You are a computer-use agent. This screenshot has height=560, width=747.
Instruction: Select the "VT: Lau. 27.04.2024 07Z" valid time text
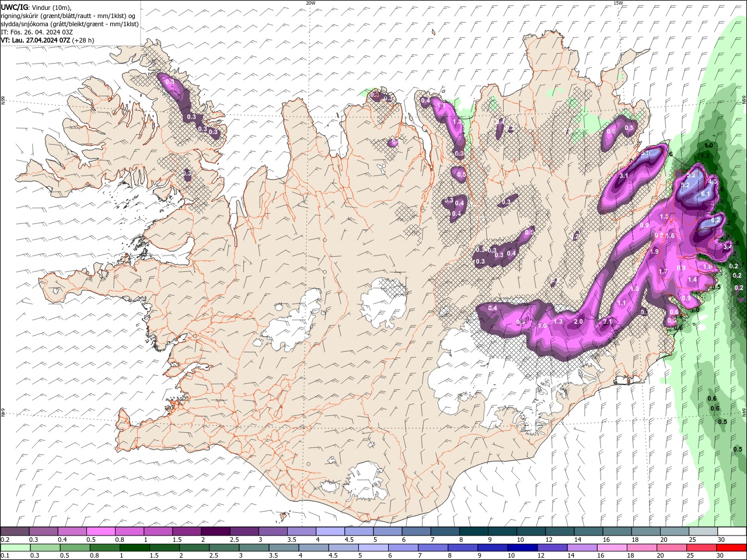(36, 40)
